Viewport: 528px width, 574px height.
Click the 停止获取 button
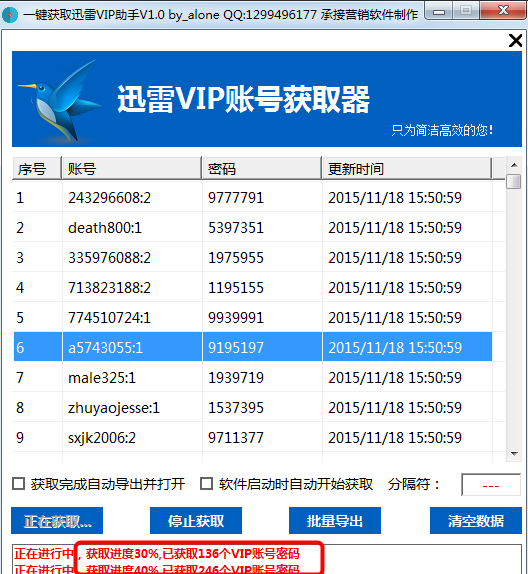pos(196,521)
